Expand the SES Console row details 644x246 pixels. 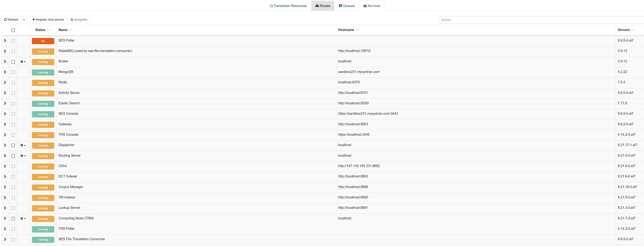(5, 114)
